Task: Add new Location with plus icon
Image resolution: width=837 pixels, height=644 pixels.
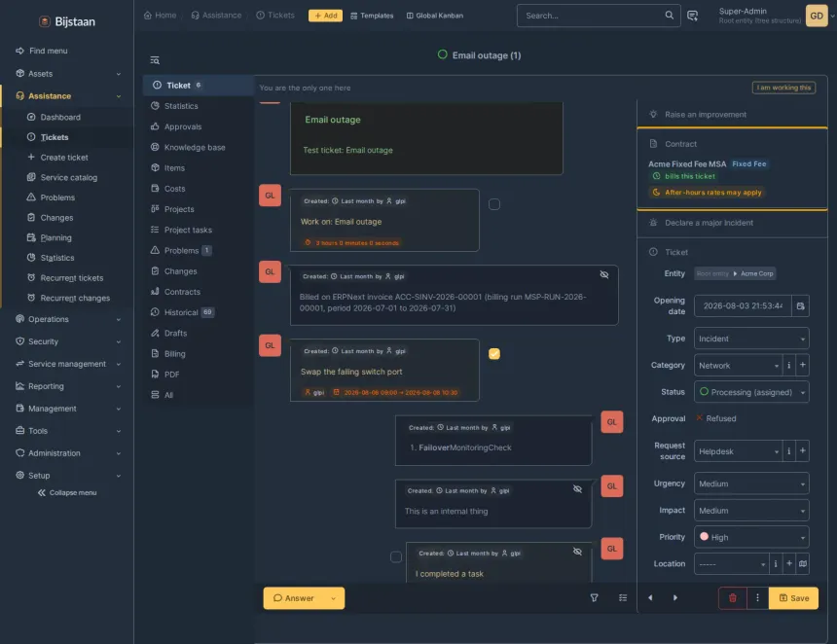Action: [x=789, y=564]
